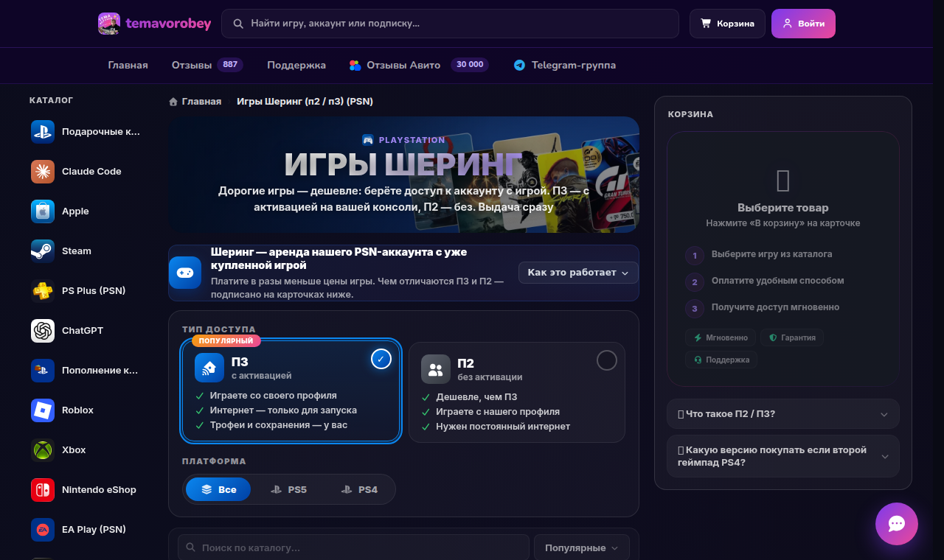
Task: Click 'Оплатите удобным способом' step text
Action: click(777, 281)
